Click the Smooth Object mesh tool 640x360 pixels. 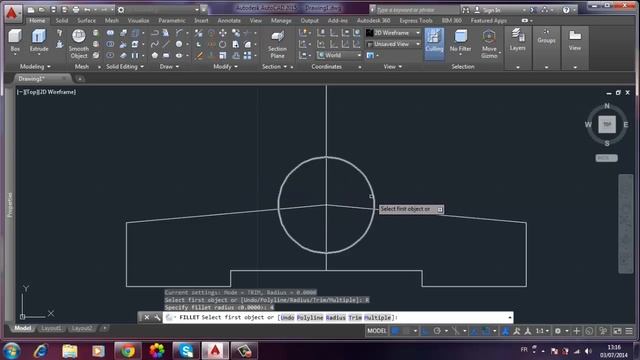pos(78,44)
